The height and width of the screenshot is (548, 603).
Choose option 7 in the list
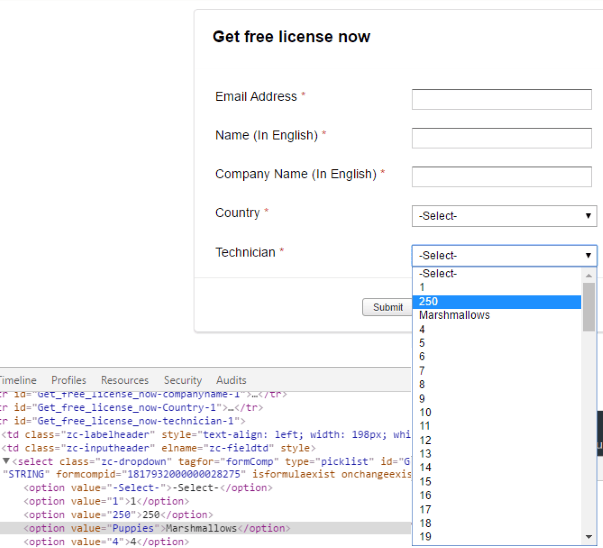pyautogui.click(x=496, y=371)
